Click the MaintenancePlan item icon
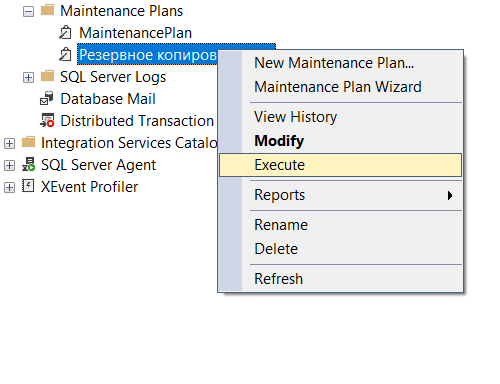Image resolution: width=500 pixels, height=384 pixels. [x=65, y=32]
